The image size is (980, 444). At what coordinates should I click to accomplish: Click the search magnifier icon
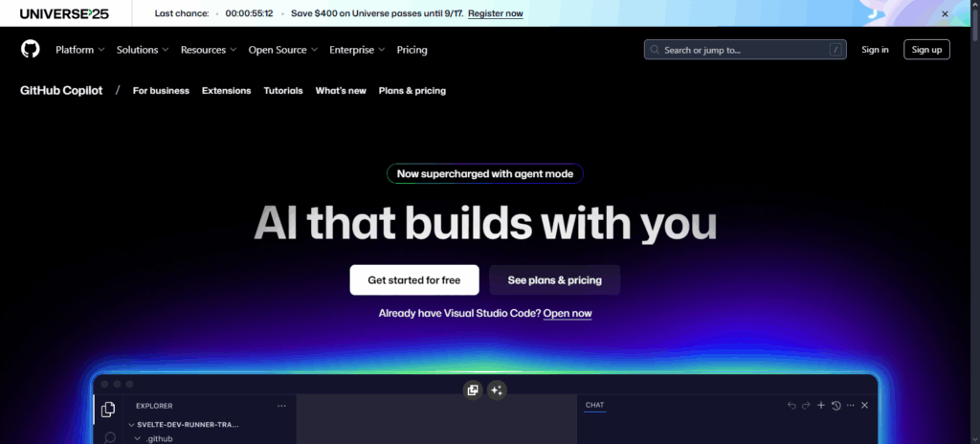click(x=655, y=50)
